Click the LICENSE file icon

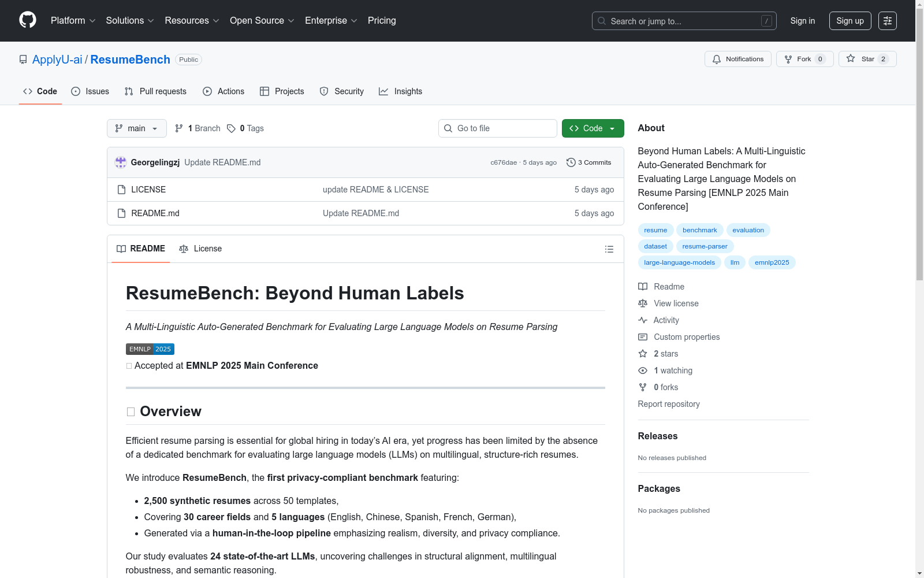click(121, 190)
